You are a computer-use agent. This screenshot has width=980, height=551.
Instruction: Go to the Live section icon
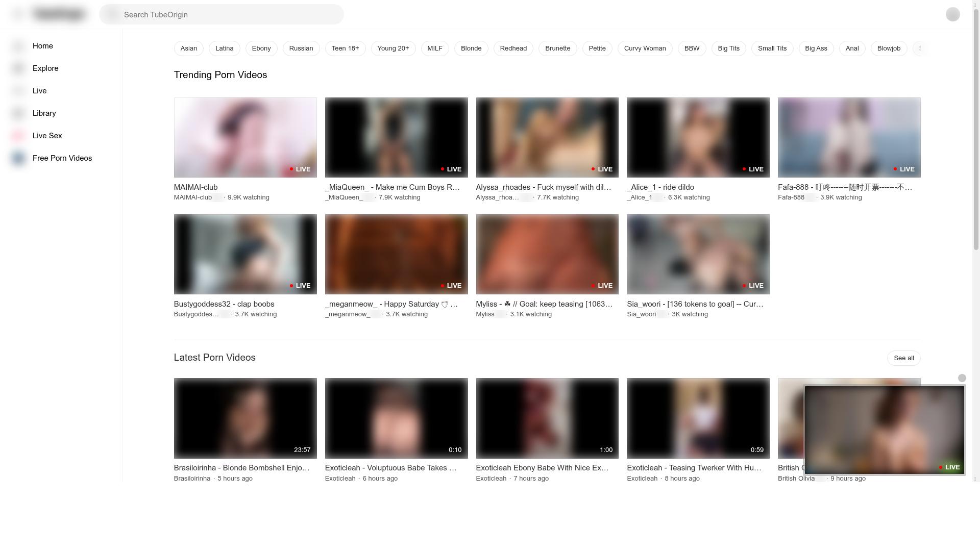pos(18,90)
